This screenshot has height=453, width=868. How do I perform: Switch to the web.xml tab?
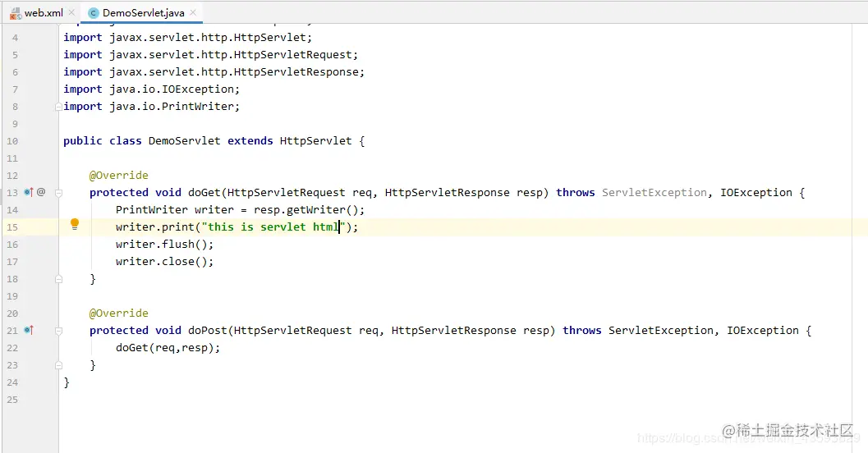tap(44, 13)
